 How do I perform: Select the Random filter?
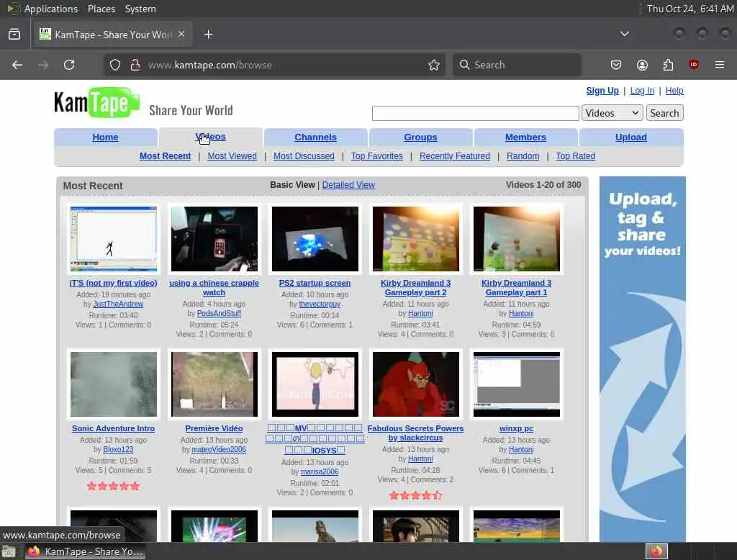click(523, 156)
